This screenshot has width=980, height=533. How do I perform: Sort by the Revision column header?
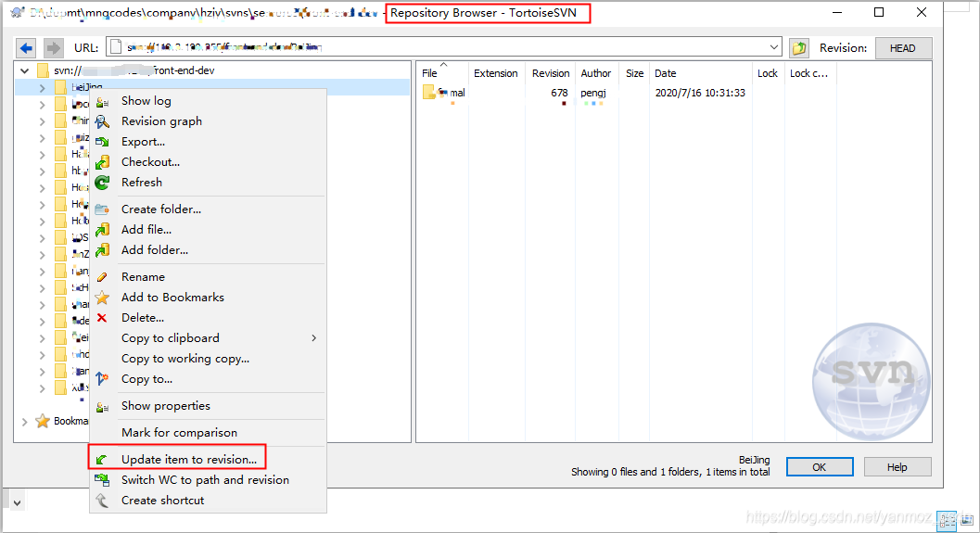click(551, 73)
